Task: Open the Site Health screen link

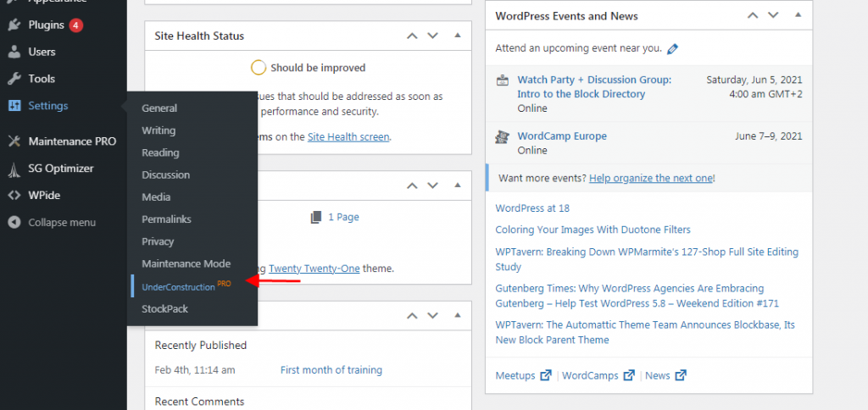Action: click(348, 136)
